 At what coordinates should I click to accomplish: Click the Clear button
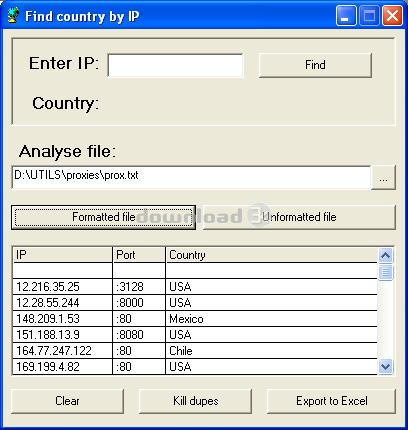67,401
